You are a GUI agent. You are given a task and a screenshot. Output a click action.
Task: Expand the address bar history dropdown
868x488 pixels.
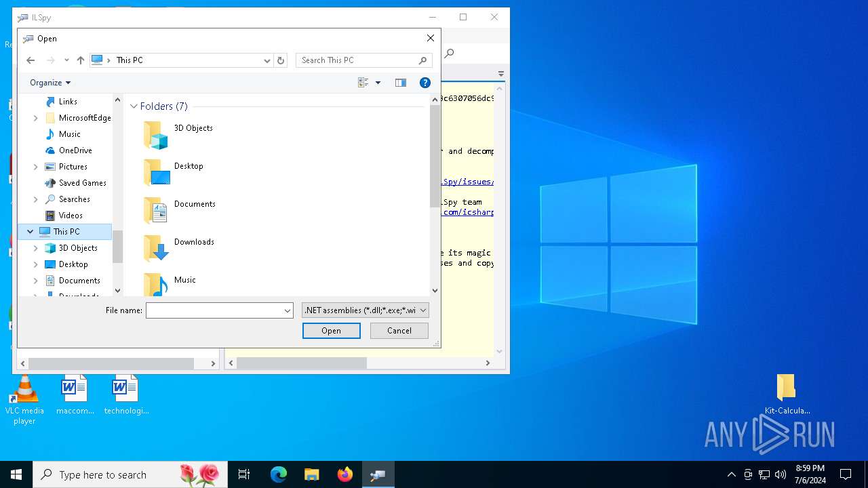(267, 60)
